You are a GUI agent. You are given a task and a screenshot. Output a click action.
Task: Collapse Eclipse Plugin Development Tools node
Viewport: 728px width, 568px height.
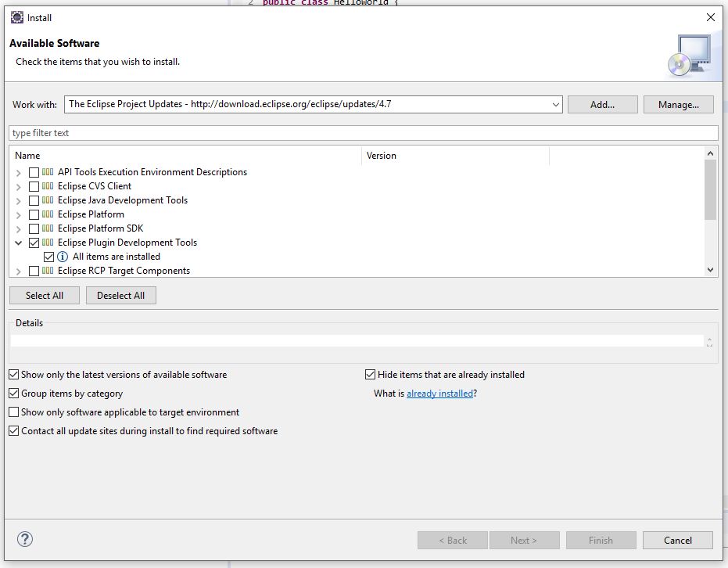(x=19, y=243)
